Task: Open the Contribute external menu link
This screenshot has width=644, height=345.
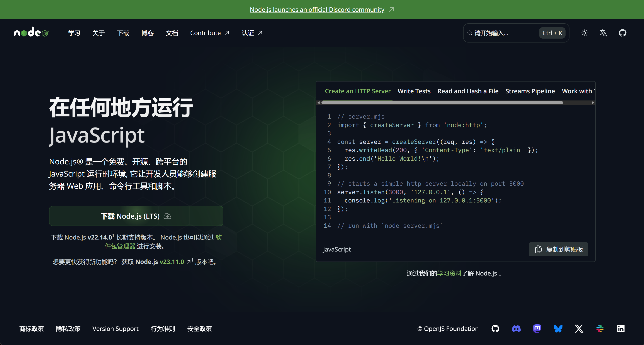Action: (209, 33)
